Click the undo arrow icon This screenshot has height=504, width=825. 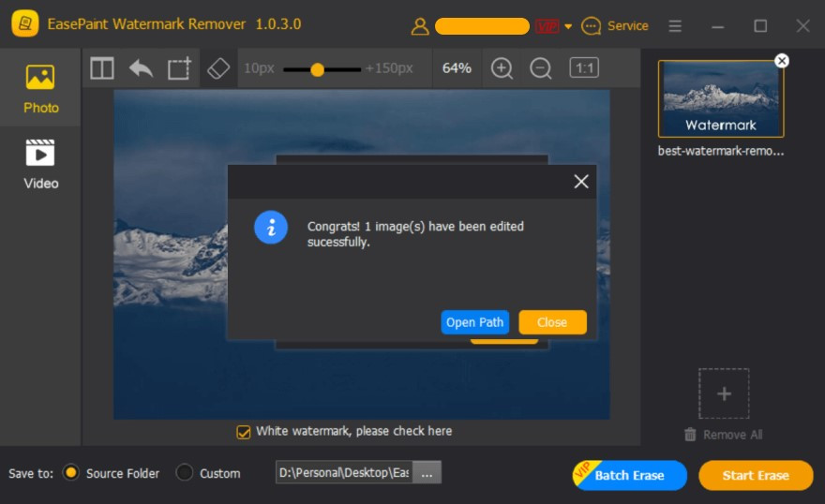[141, 68]
